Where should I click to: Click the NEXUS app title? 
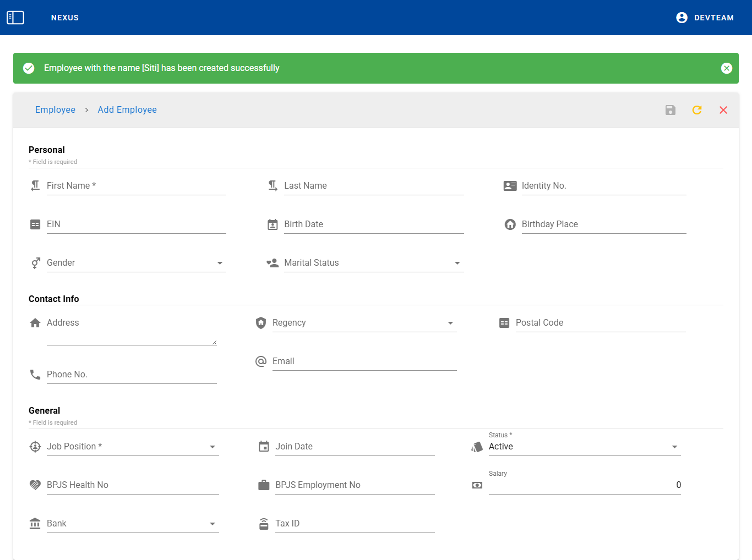click(65, 18)
